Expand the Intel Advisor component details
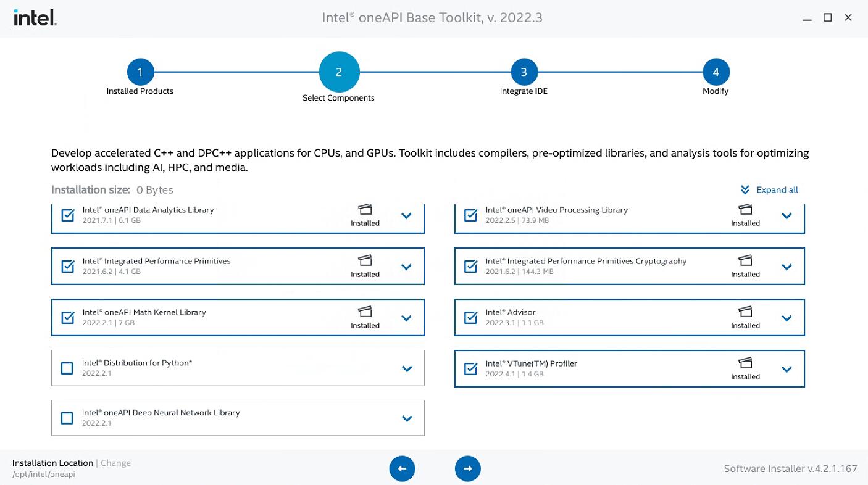This screenshot has width=868, height=485. 787,318
